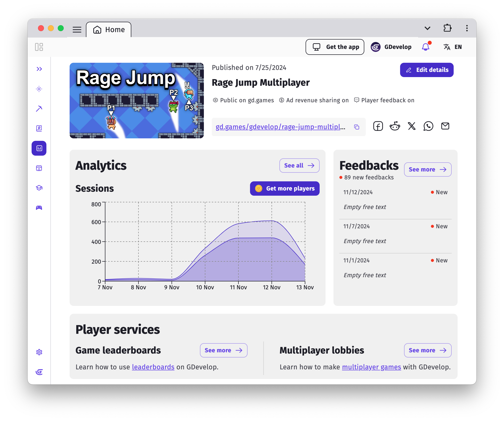Open the hamburger main menu
The height and width of the screenshot is (421, 504).
click(77, 30)
